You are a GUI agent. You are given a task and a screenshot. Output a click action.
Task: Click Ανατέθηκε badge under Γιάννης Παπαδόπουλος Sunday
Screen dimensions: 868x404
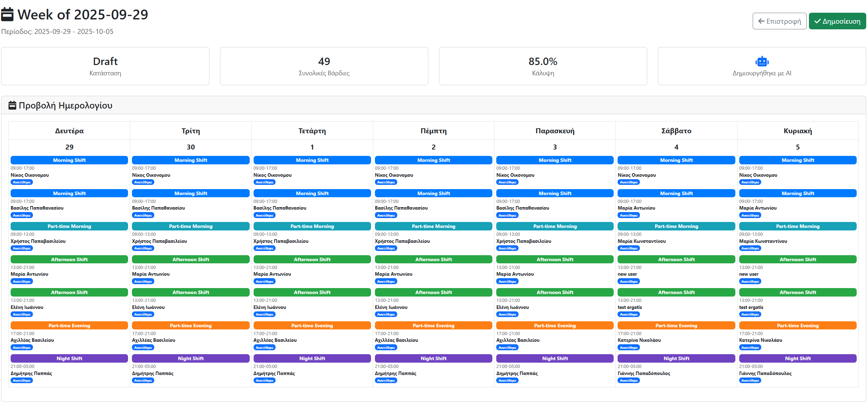pyautogui.click(x=750, y=381)
